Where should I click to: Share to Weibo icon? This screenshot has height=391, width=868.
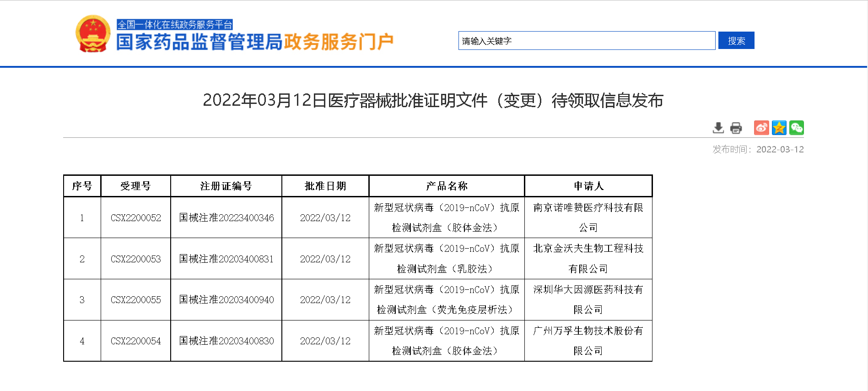[x=761, y=128]
